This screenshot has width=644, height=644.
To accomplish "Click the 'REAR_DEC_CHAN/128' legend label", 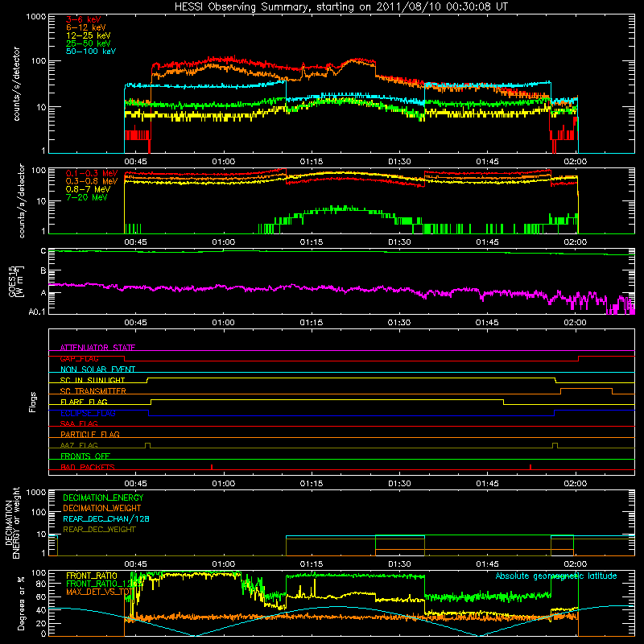I will pos(106,518).
